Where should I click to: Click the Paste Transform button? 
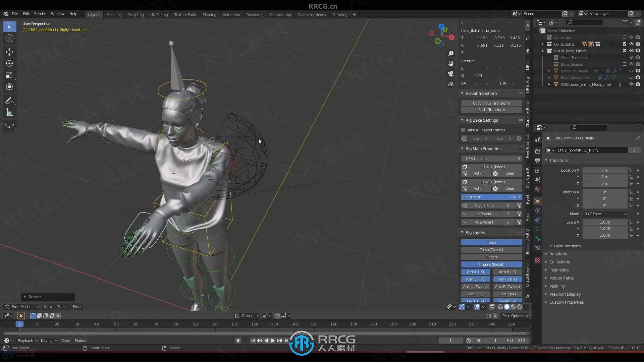491,110
